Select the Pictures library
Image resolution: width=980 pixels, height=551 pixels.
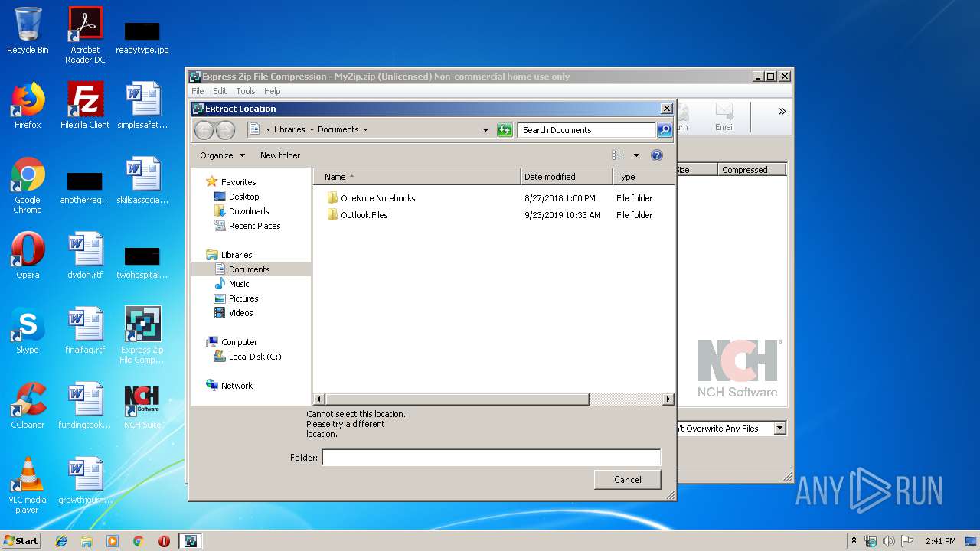coord(236,298)
